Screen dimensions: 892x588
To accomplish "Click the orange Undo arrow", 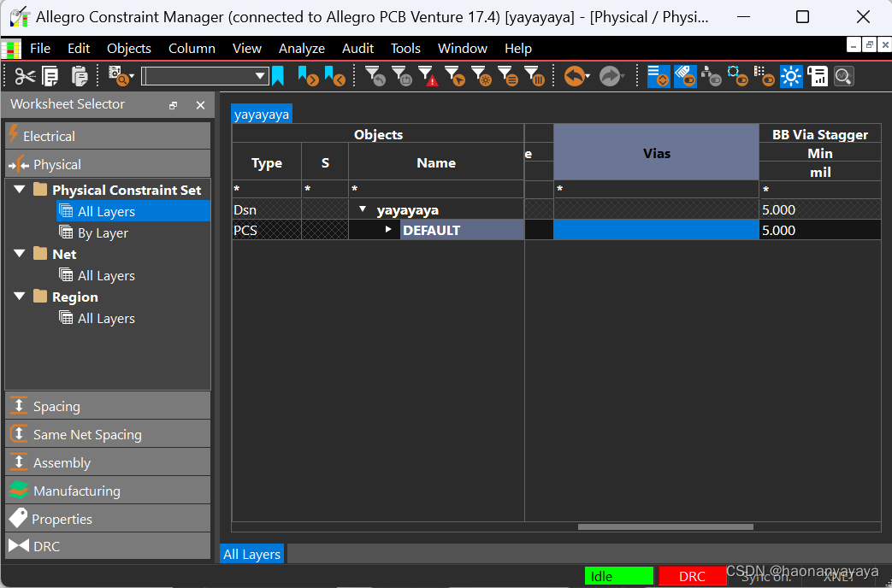I will click(x=574, y=76).
